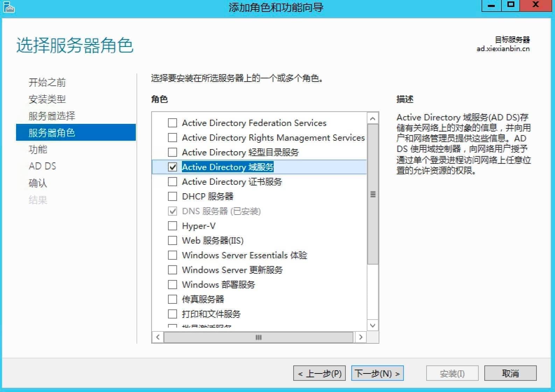Viewport: 555px width, 392px height.
Task: Select Active Directory Federation Services label
Action: [x=254, y=123]
